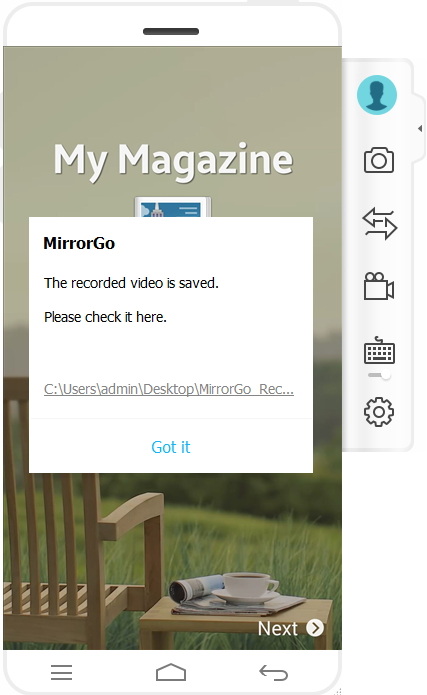Click the circled arrow beside Next
This screenshot has width=427, height=695.
pos(315,628)
